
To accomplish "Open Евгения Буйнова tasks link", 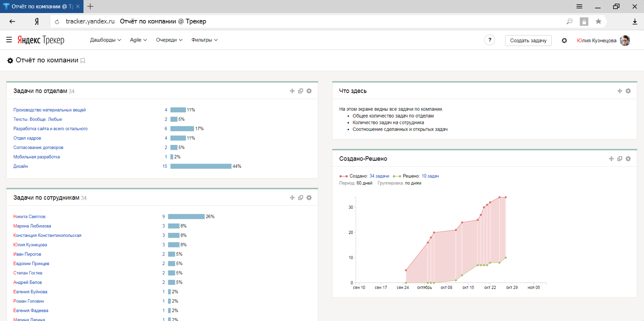I will [30, 292].
